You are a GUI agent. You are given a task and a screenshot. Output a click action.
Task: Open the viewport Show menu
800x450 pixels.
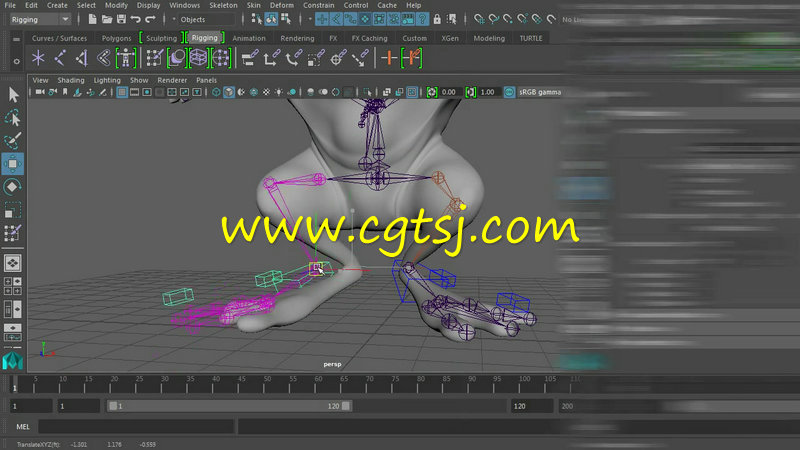139,80
